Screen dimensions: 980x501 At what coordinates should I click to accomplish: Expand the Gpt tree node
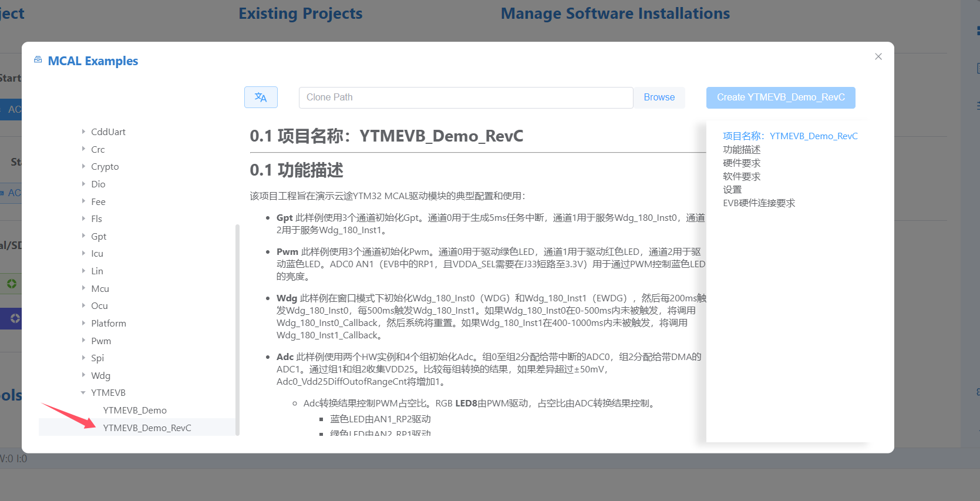(x=83, y=236)
